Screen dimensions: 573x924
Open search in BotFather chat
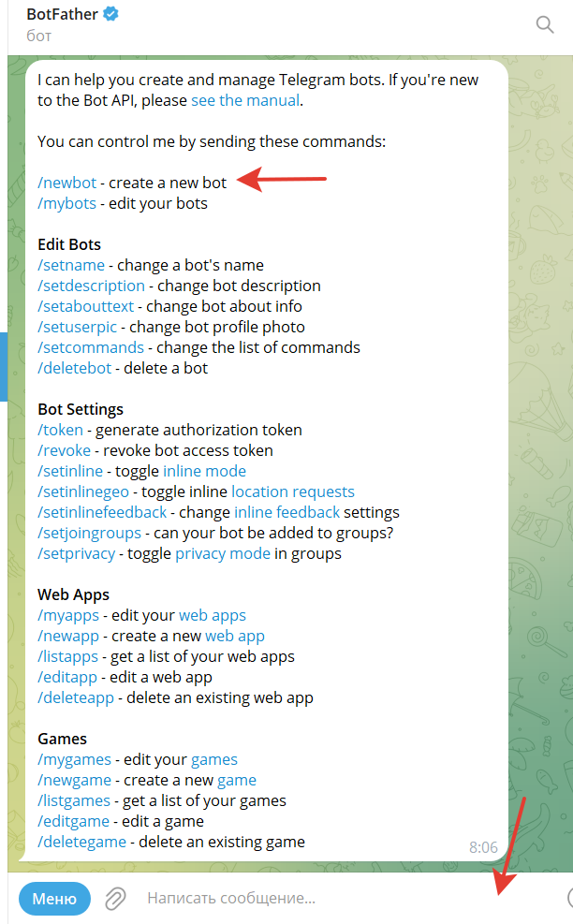point(545,25)
